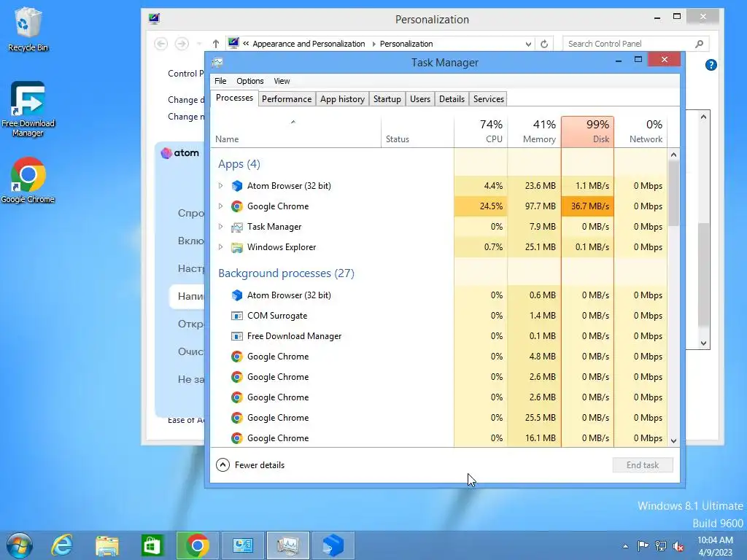The image size is (747, 560).
Task: Open Internet Explorer from taskbar
Action: [x=62, y=545]
